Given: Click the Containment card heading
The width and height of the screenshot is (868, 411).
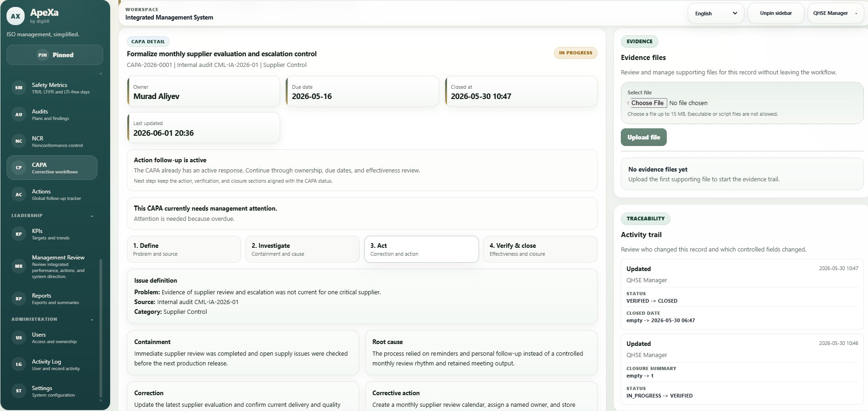Looking at the screenshot, I should [152, 342].
